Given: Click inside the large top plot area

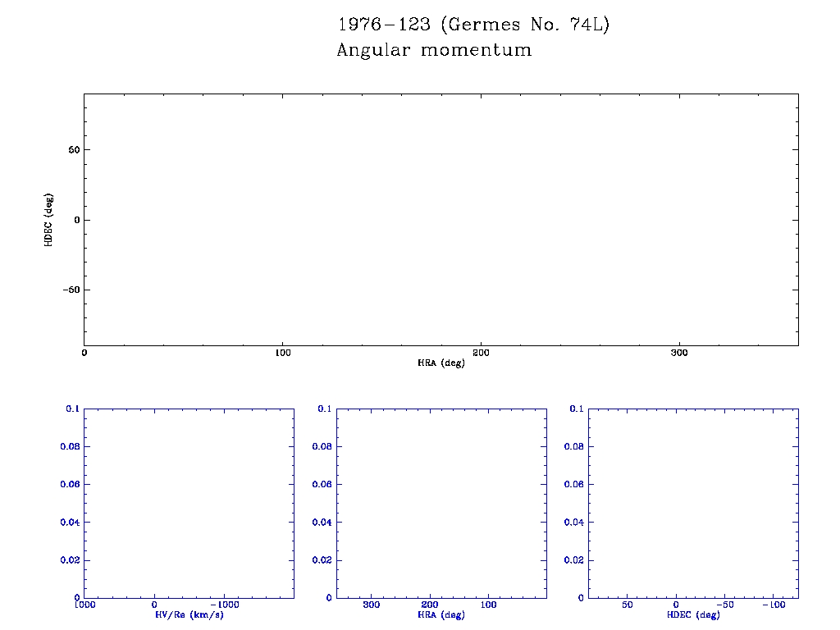Looking at the screenshot, I should (441, 220).
